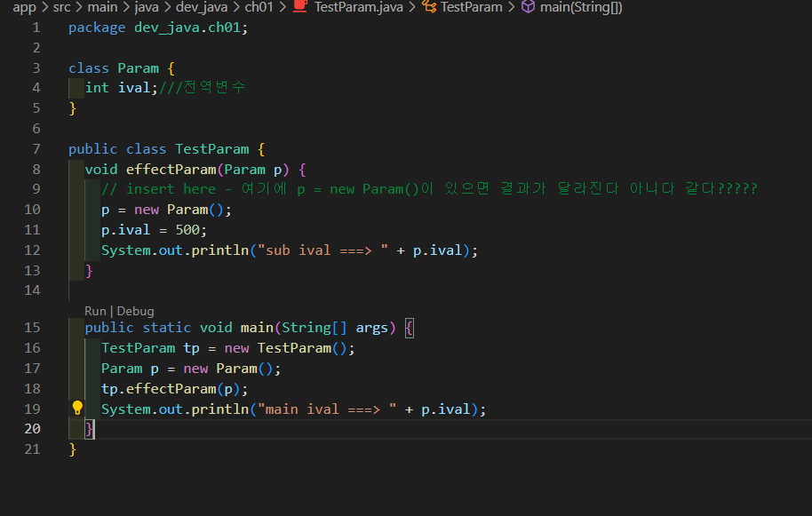Click line number 8 in the gutter
The image size is (812, 516).
click(x=36, y=170)
